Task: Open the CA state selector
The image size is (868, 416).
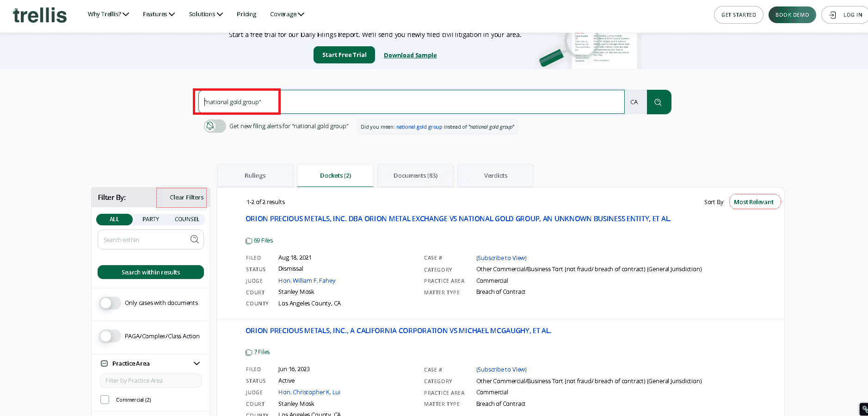Action: point(635,102)
